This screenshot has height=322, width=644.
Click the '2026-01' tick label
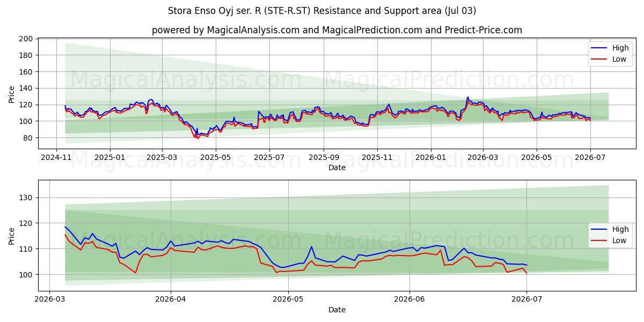click(430, 158)
